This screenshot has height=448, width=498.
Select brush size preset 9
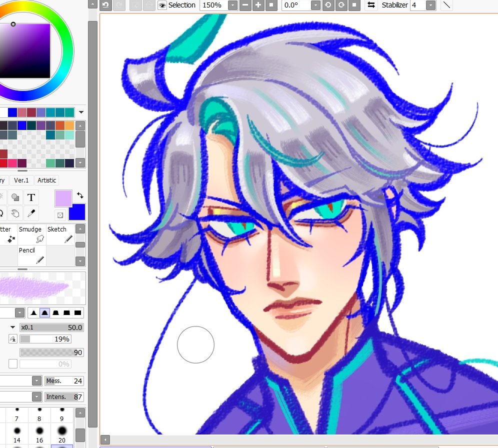(62, 414)
